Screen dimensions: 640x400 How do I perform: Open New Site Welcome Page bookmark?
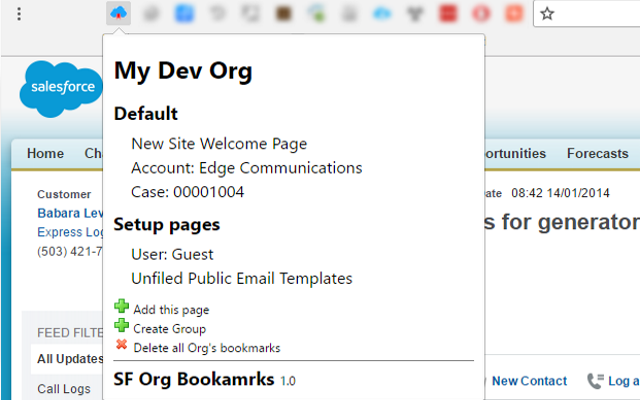(x=219, y=144)
